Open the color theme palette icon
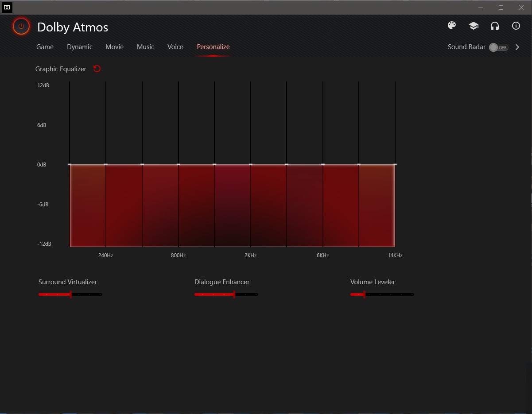Viewport: 532px width, 414px height. click(452, 26)
